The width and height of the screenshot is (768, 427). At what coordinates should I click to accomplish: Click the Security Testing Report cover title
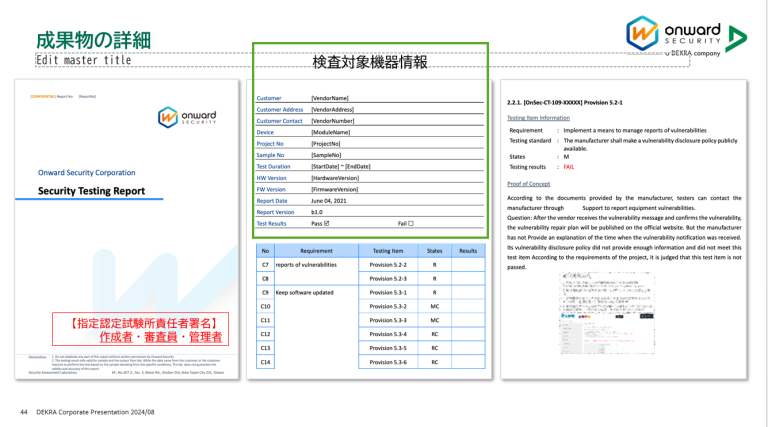point(92,191)
